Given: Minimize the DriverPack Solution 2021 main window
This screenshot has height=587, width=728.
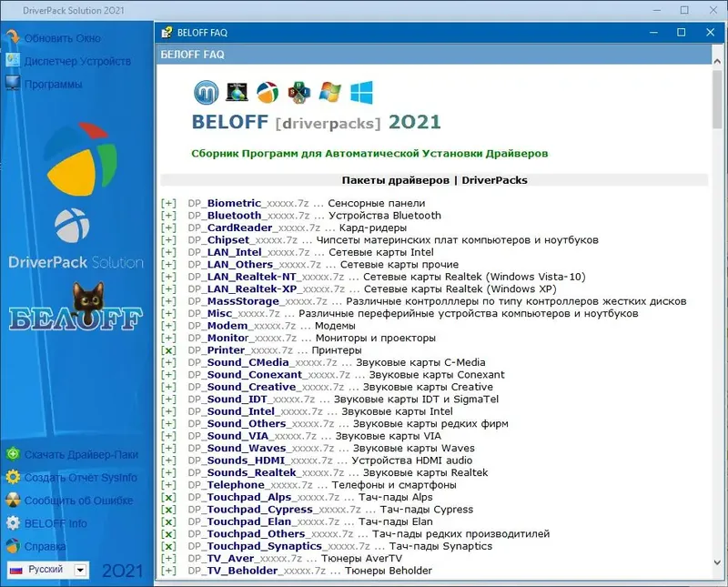Looking at the screenshot, I should click(656, 10).
